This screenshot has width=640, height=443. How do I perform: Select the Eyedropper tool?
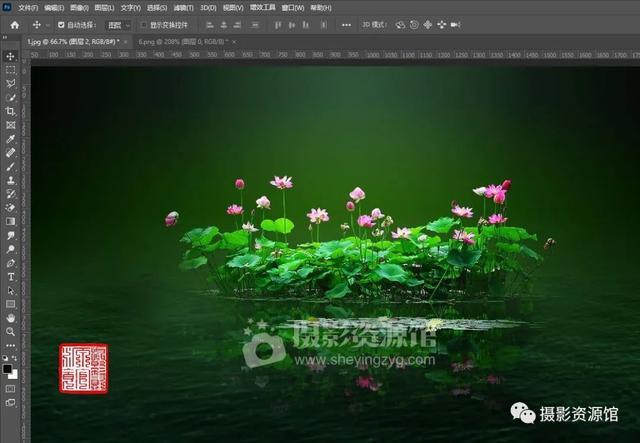11,139
